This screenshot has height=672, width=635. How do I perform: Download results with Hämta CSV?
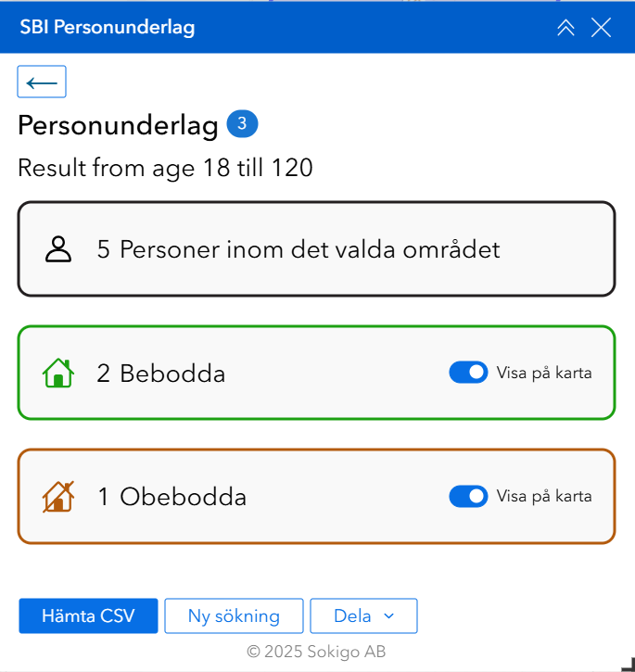pyautogui.click(x=88, y=616)
